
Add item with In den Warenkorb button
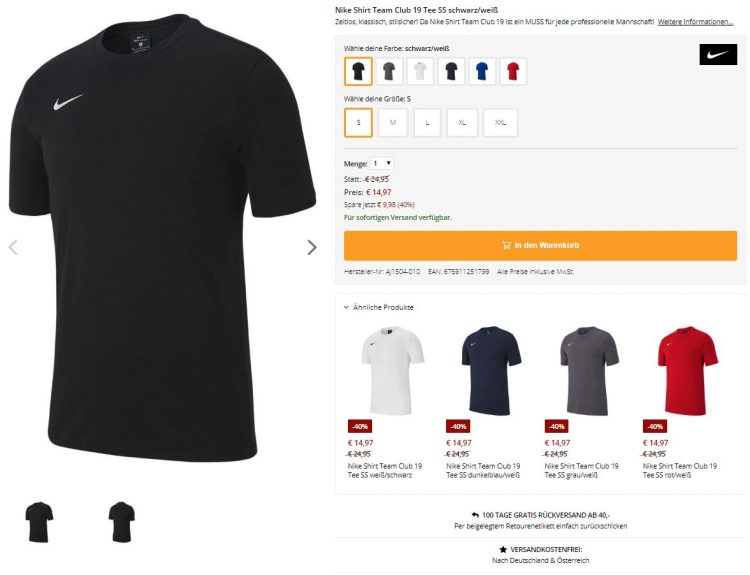(540, 245)
